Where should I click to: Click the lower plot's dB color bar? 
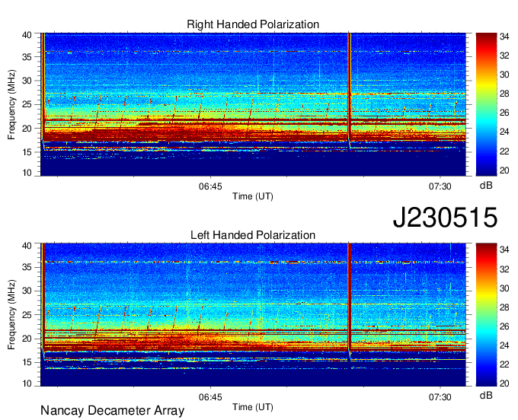point(486,315)
